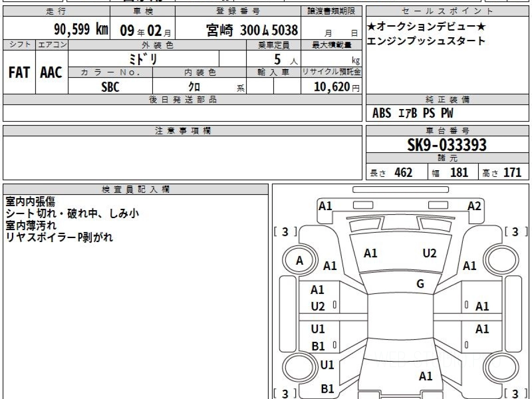Click the A1 mark on the car roof

click(x=426, y=376)
